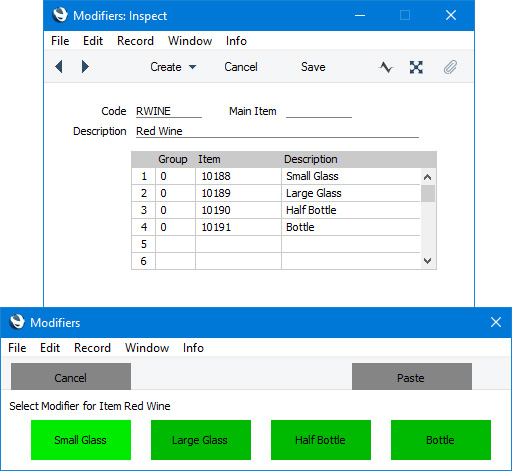Click the Large Glass row description cell
The image size is (512, 471).
pyautogui.click(x=350, y=193)
